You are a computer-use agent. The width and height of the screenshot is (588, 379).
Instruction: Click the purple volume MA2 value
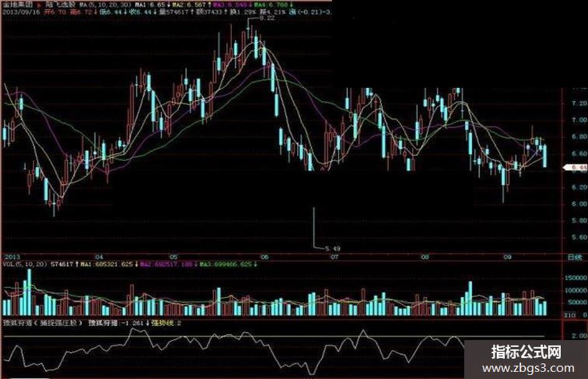click(168, 264)
